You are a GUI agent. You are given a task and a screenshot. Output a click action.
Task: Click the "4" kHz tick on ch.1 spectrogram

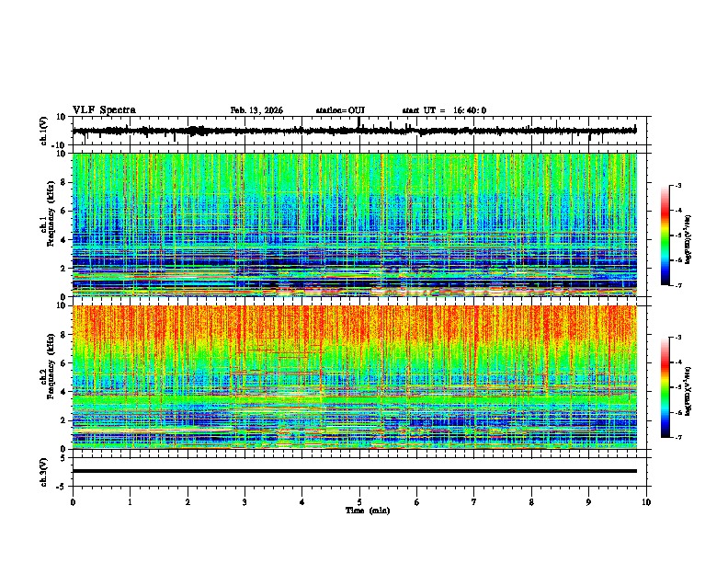pos(63,240)
